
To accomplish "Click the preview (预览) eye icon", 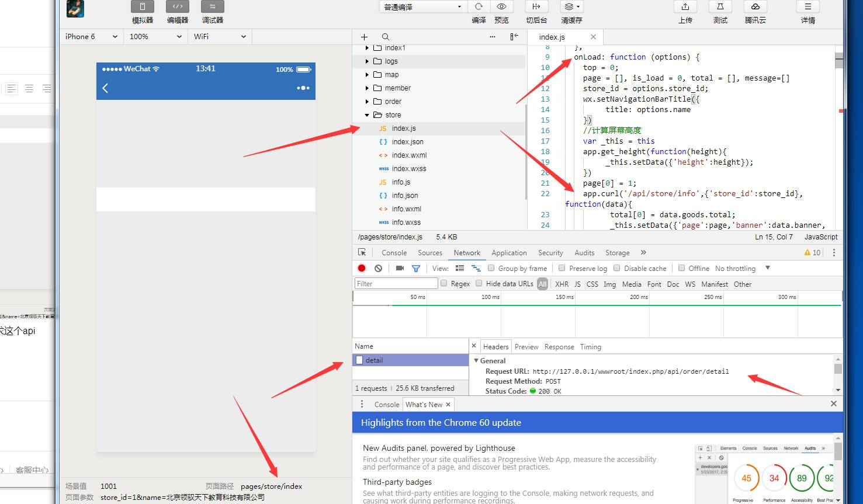I will coord(501,7).
